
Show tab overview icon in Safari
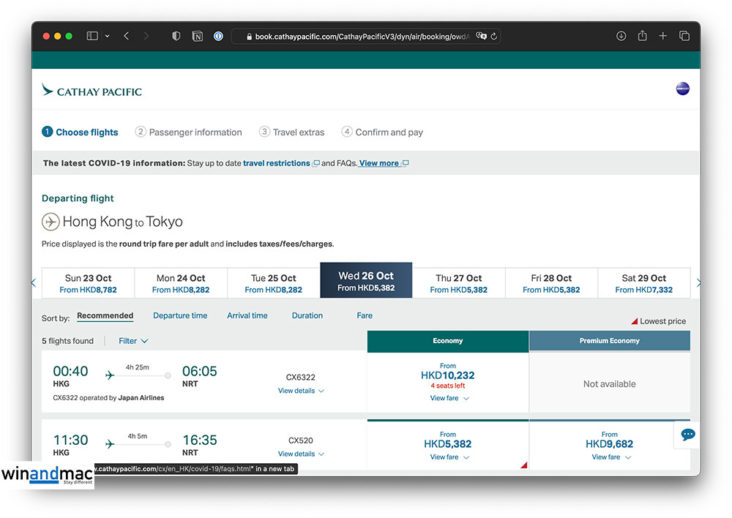point(684,36)
